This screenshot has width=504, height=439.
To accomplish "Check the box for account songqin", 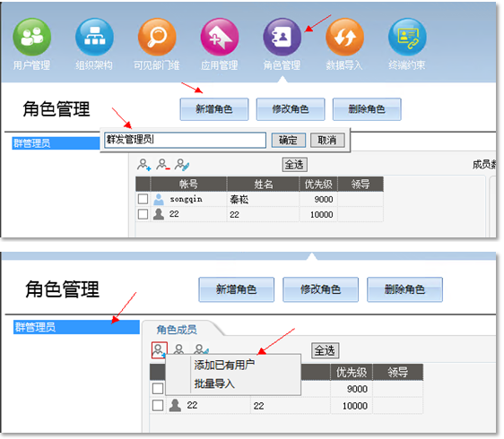I will pyautogui.click(x=143, y=199).
